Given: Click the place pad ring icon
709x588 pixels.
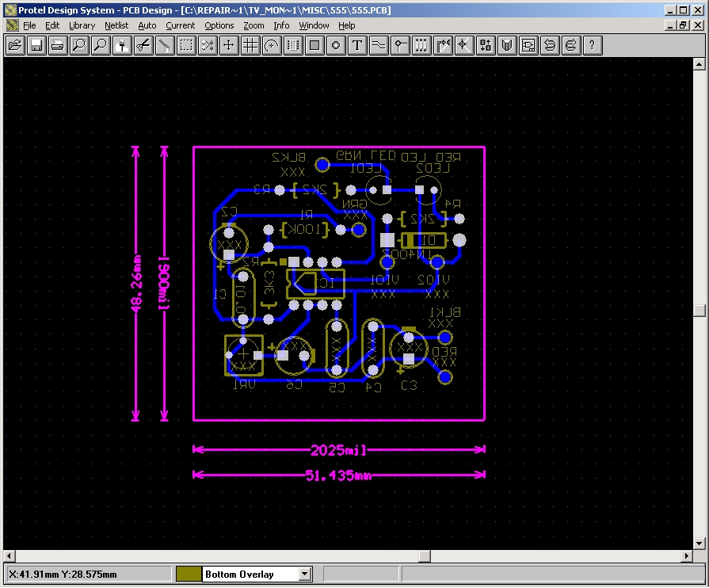Looking at the screenshot, I should 335,45.
